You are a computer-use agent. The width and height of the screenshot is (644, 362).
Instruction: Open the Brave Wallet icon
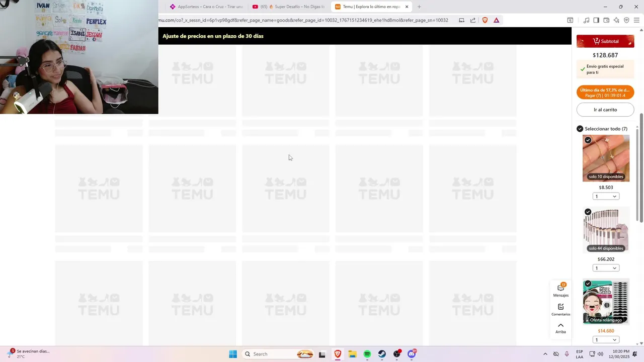click(x=606, y=20)
